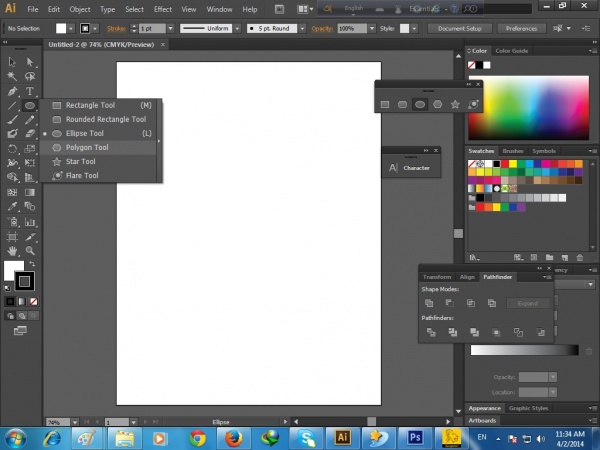Viewport: 600px width, 450px height.
Task: Choose Star Tool in the shape flyout
Action: pyautogui.click(x=80, y=161)
